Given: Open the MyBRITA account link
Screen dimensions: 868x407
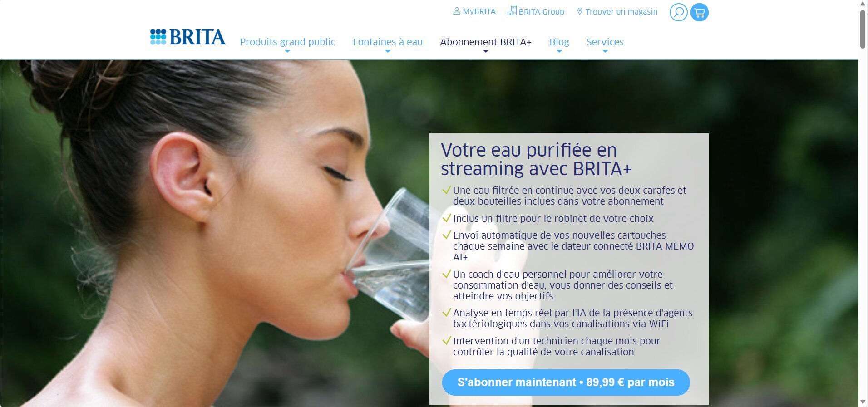Looking at the screenshot, I should pos(479,11).
